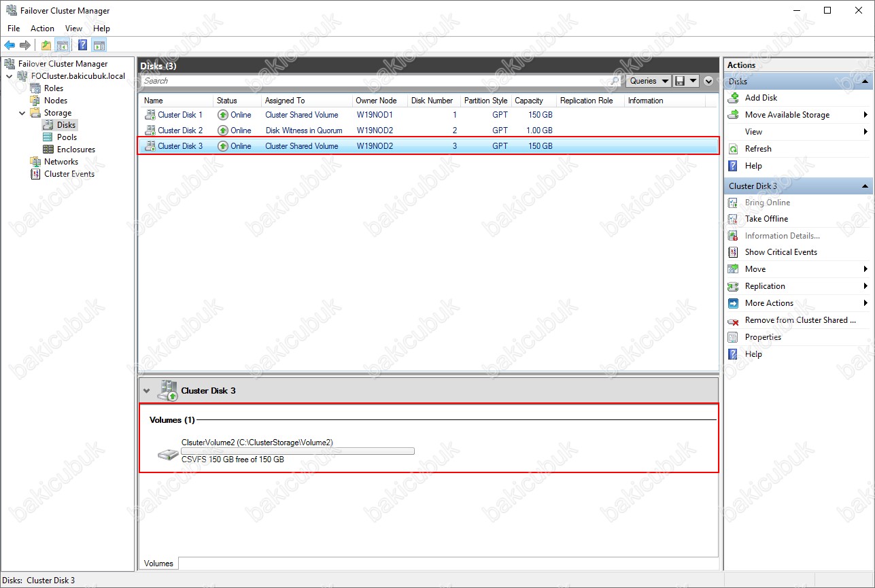Open the Queries dropdown
The height and width of the screenshot is (588, 875).
click(x=648, y=81)
